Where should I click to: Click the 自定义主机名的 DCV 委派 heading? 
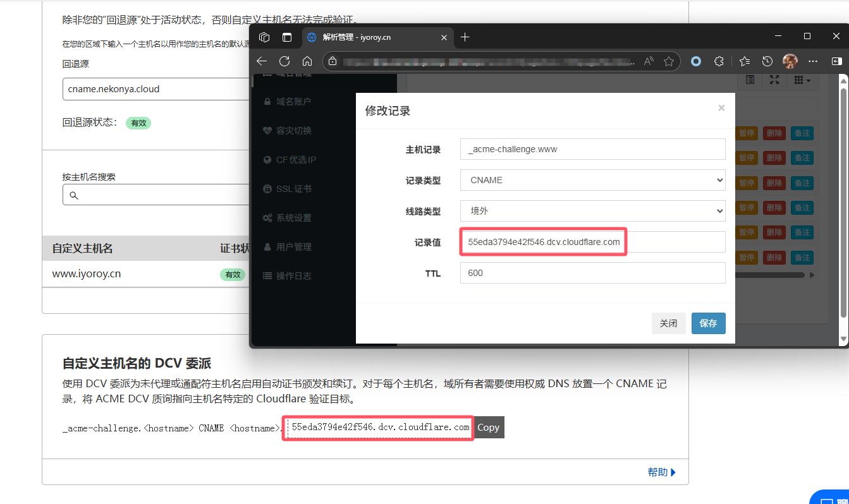click(137, 363)
